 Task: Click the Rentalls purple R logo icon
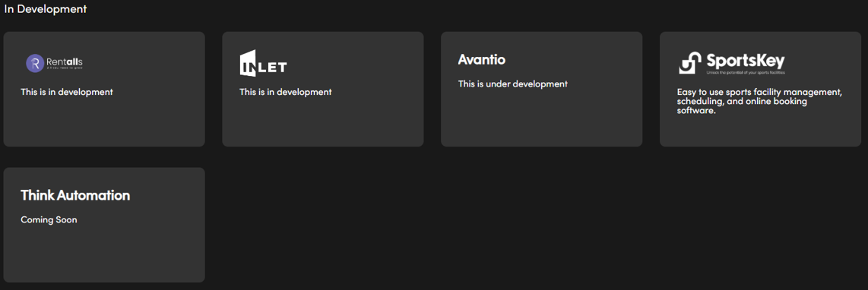35,63
